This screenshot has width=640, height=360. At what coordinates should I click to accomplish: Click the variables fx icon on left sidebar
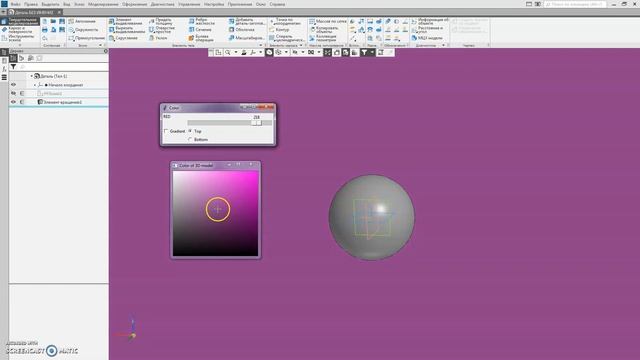coord(4,69)
